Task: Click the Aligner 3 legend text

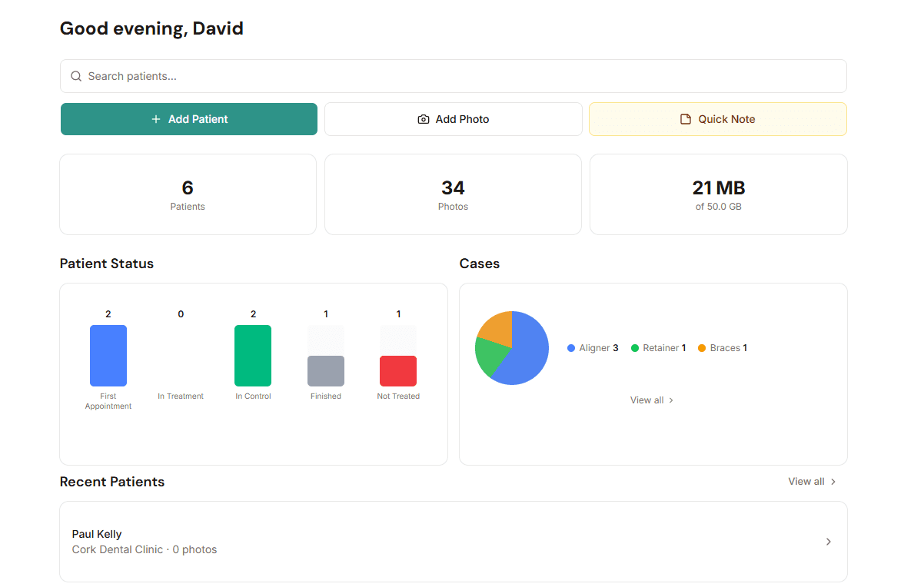Action: point(599,348)
